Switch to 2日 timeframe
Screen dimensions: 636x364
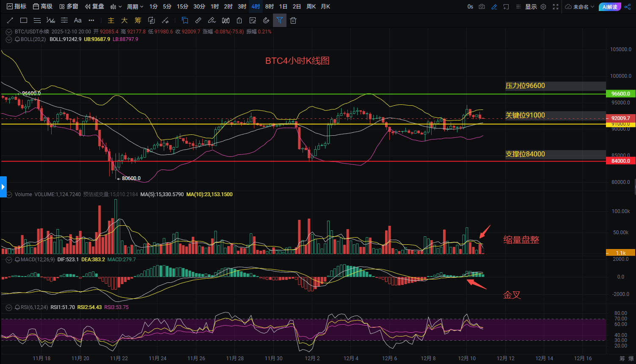[297, 6]
